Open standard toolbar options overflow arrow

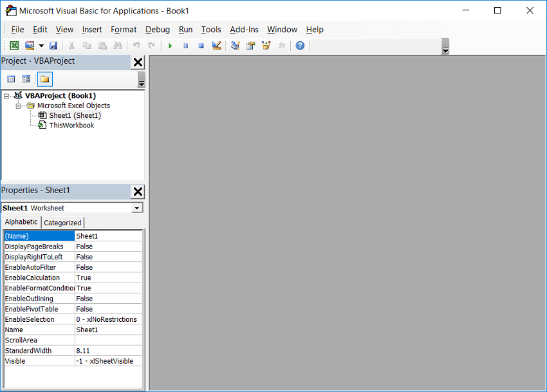pos(445,46)
